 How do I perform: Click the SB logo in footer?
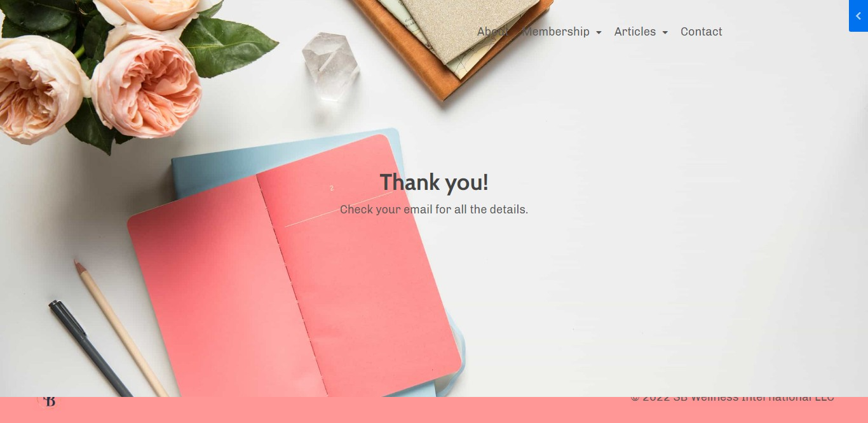[48, 401]
